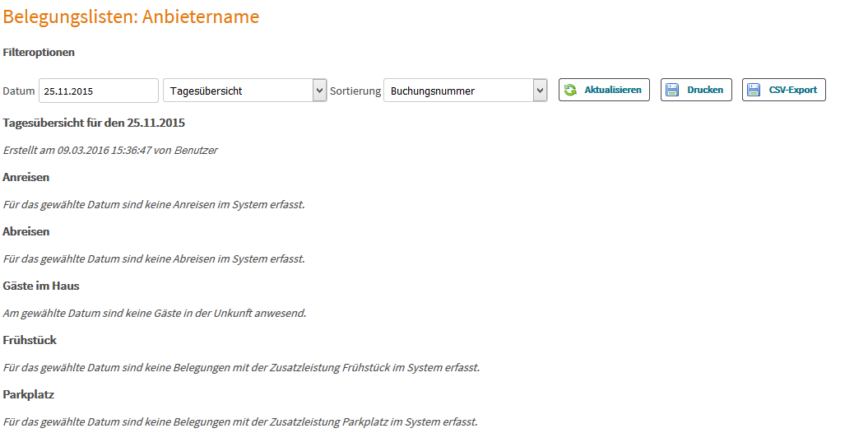Viewport: 868px width, 447px height.
Task: Click the Drucken button text
Action: click(x=705, y=90)
